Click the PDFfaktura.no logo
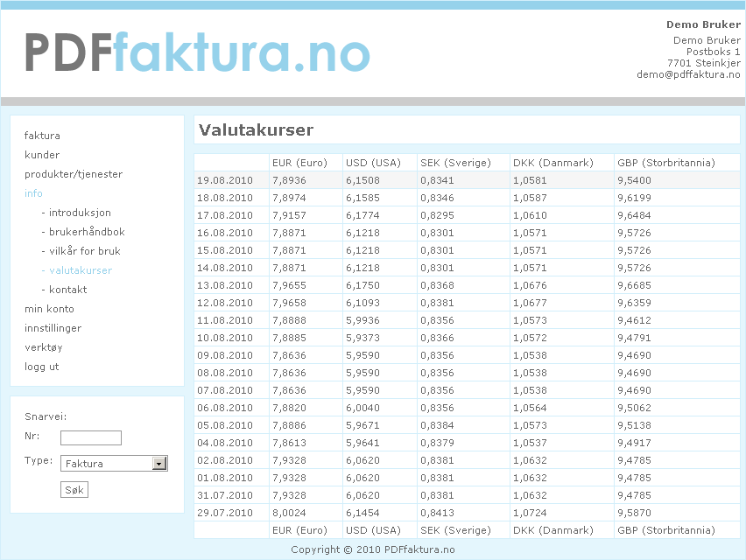 click(197, 52)
